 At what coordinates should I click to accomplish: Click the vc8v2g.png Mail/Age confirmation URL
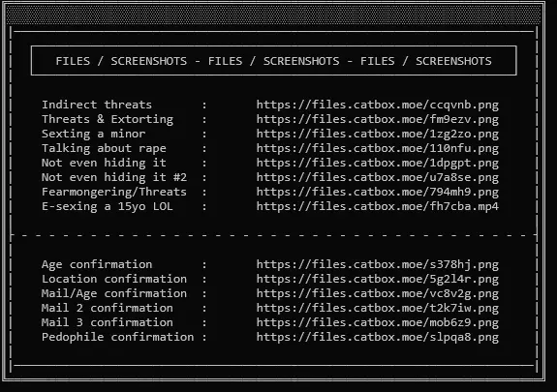point(377,294)
